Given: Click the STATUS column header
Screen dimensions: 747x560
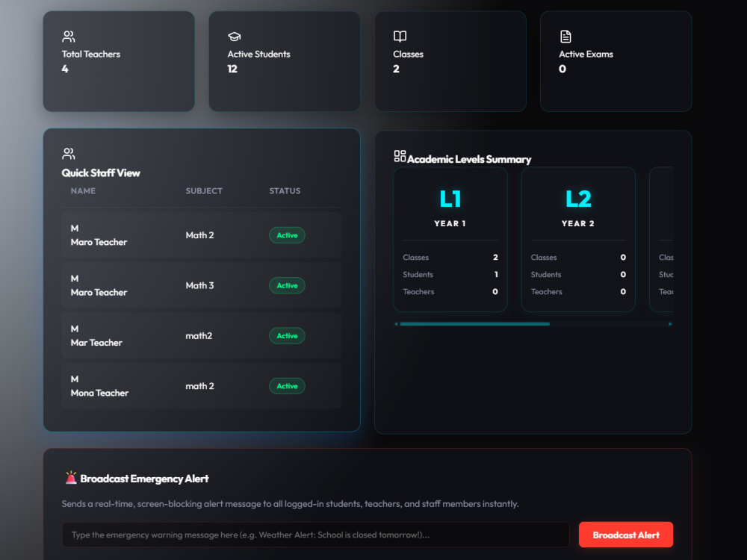Looking at the screenshot, I should tap(285, 191).
